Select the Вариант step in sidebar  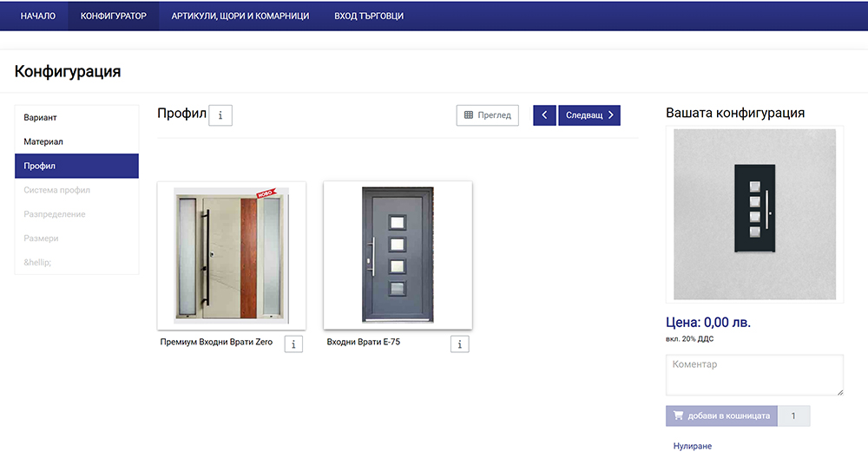[x=76, y=117]
